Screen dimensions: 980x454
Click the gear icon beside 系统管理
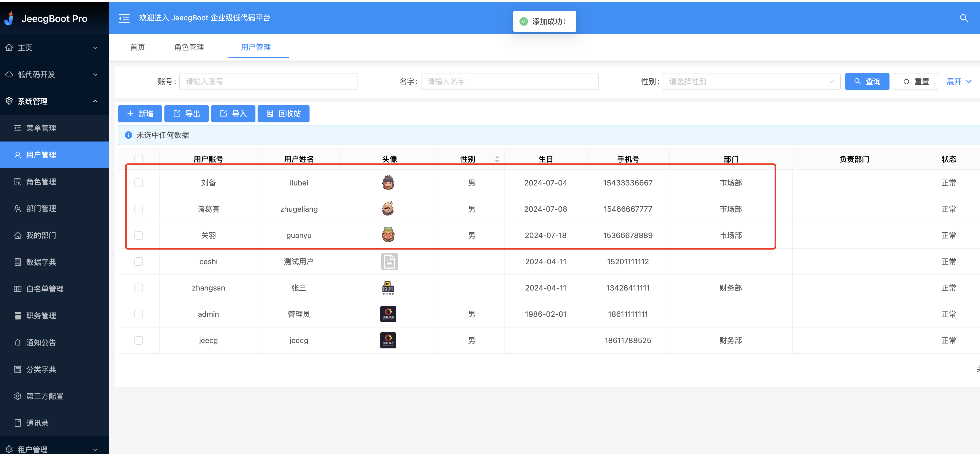click(x=10, y=101)
